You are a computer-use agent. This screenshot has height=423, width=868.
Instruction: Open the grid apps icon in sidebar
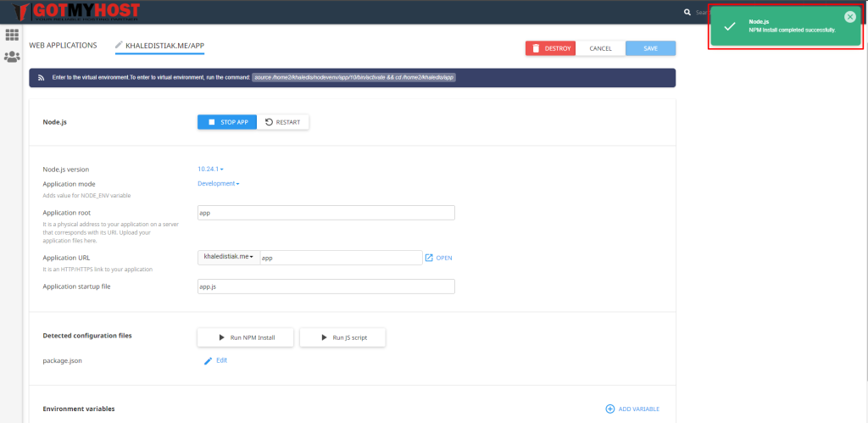[x=12, y=35]
